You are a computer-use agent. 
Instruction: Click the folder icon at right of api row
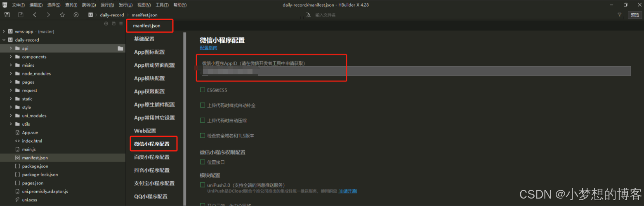pos(120,48)
